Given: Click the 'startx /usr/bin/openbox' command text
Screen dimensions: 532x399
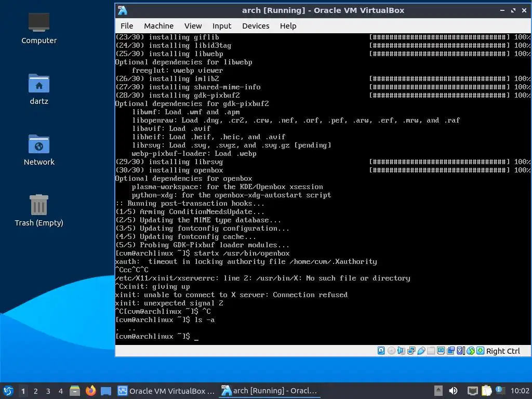Looking at the screenshot, I should coord(242,253).
